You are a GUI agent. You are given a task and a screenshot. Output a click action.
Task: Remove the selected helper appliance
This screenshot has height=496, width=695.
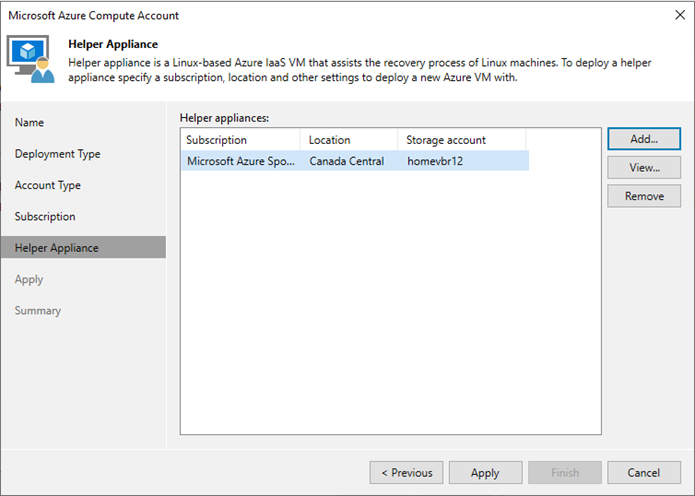[x=644, y=196]
